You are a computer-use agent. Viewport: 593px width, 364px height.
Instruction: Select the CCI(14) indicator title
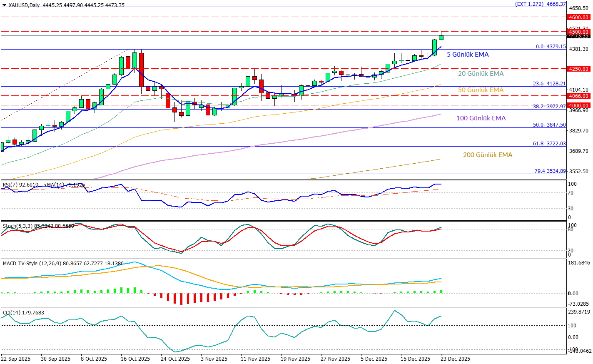[12, 313]
